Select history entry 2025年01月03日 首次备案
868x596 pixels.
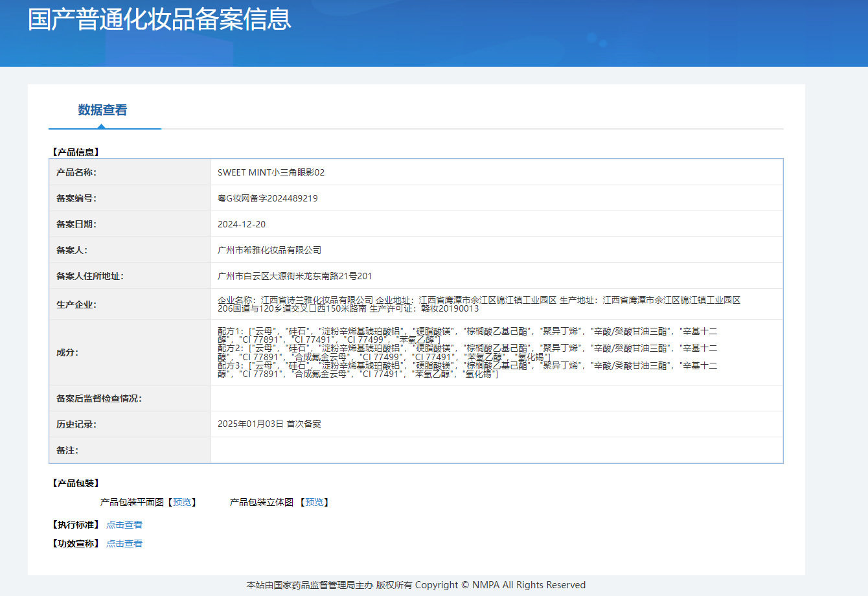point(269,424)
